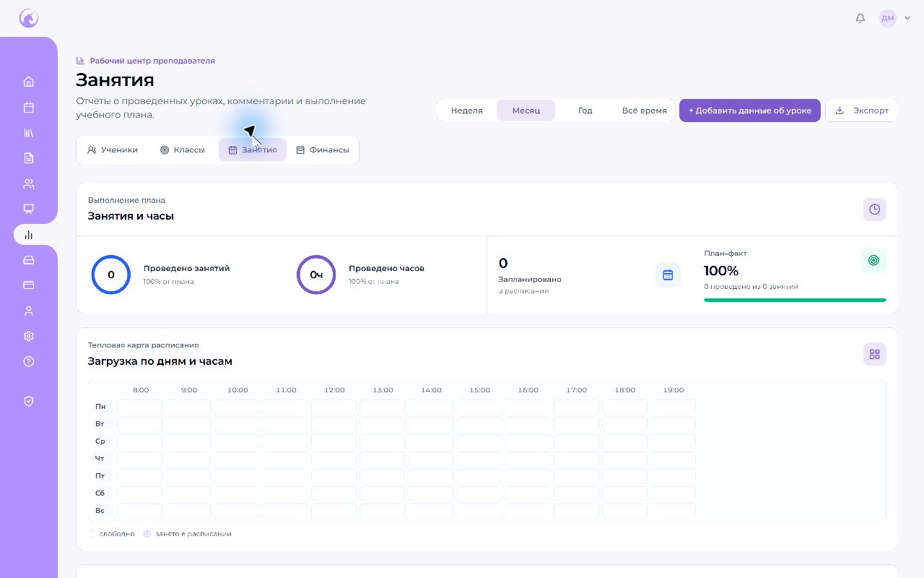Select the Занятия tab
Screen dimensions: 924x578
253,150
